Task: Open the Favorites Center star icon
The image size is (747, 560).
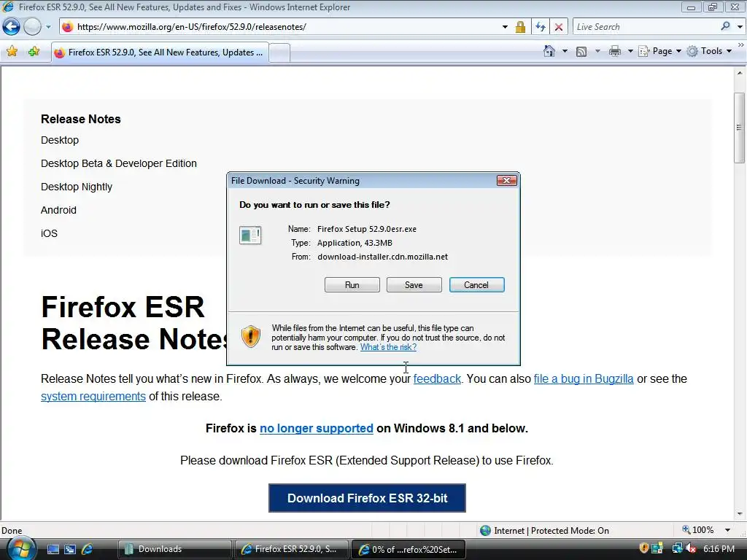Action: click(x=12, y=52)
